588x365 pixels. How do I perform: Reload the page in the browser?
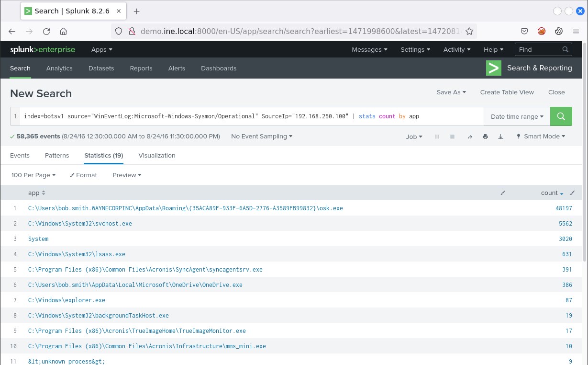(x=46, y=32)
